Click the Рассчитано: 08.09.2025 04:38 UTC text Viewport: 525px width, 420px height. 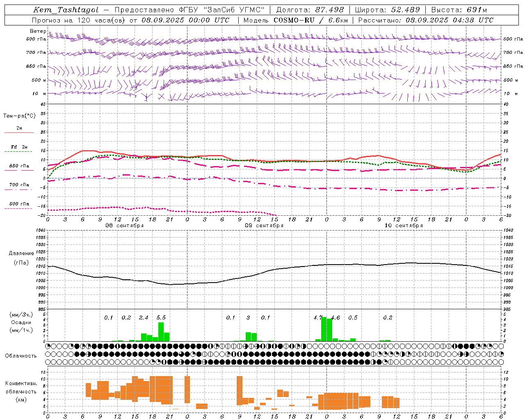pyautogui.click(x=426, y=20)
